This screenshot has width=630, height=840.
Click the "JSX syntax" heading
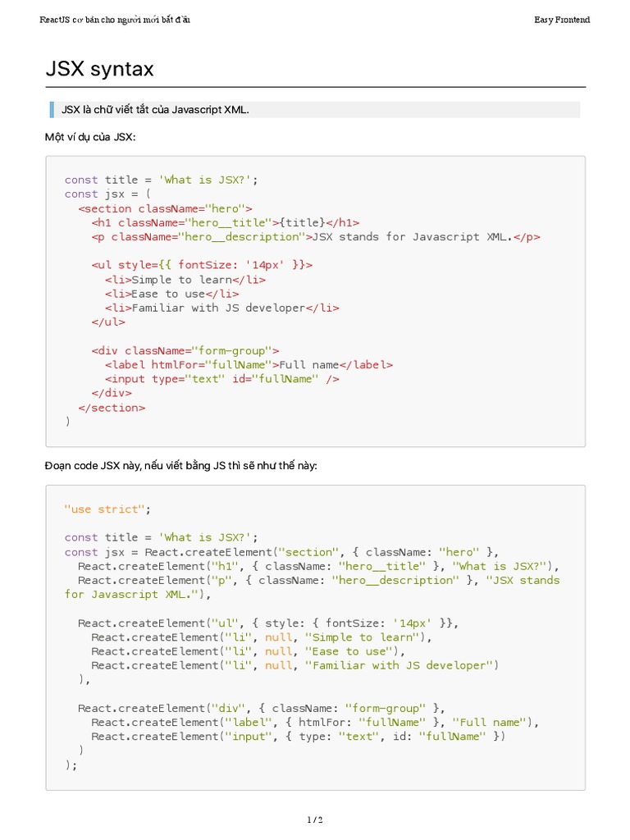tap(99, 70)
